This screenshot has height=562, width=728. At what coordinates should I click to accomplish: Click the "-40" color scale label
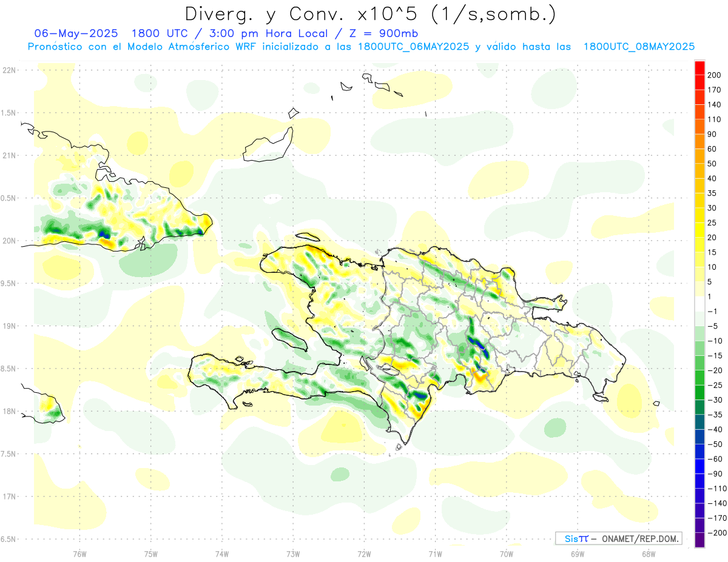tap(716, 429)
